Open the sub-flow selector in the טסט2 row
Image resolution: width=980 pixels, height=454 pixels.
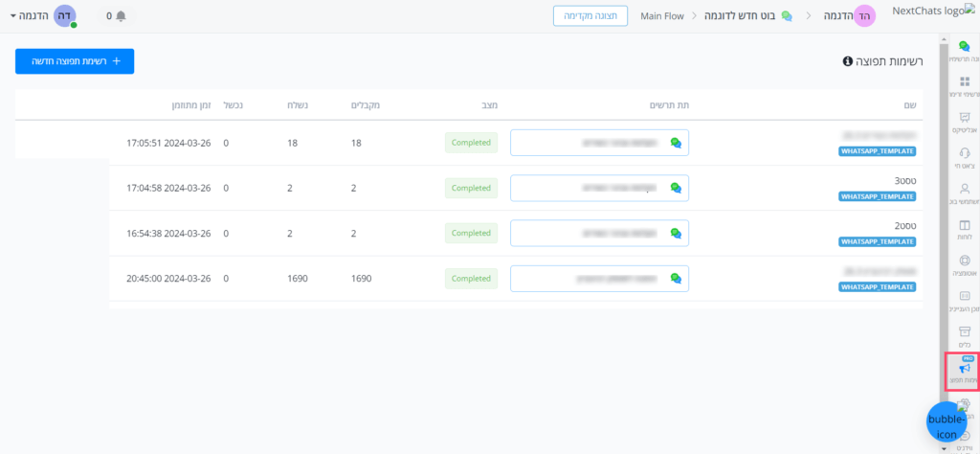[599, 233]
